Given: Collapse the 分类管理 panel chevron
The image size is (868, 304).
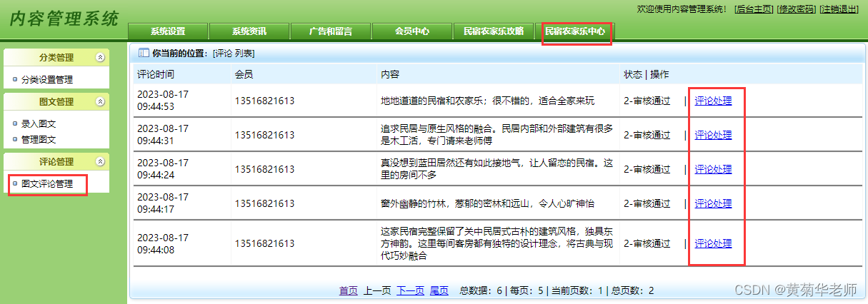Looking at the screenshot, I should (101, 58).
